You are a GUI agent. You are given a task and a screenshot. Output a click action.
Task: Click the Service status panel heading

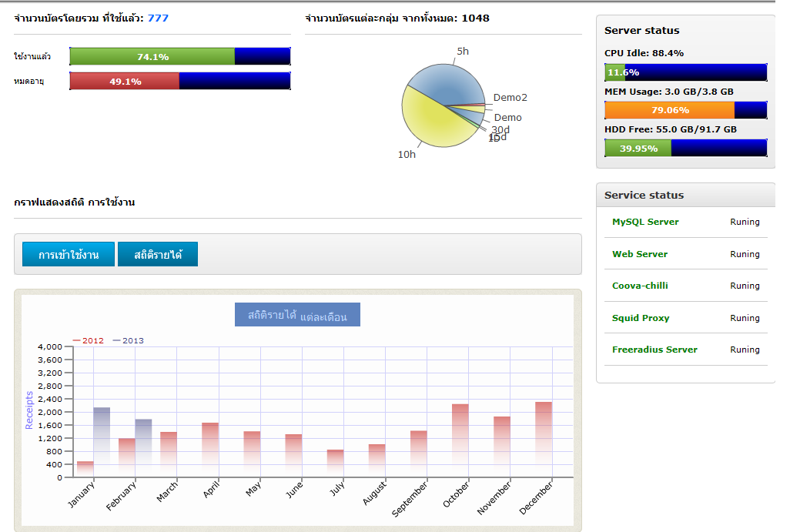pyautogui.click(x=644, y=195)
